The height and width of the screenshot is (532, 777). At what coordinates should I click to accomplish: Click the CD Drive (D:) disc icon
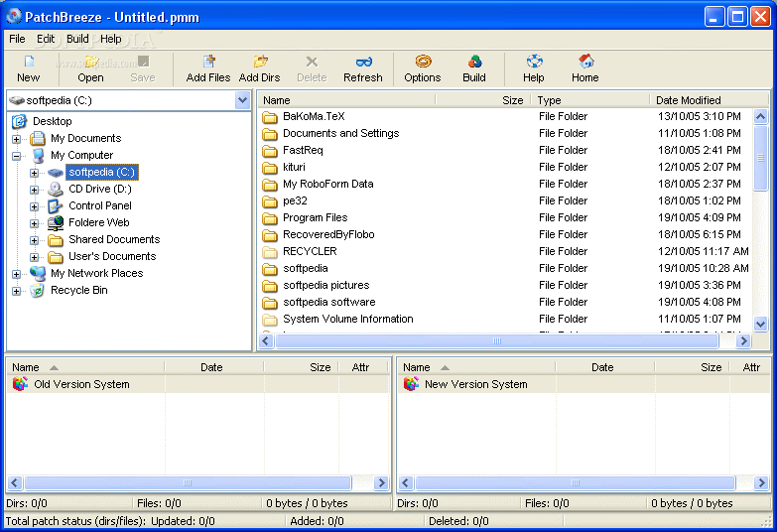(x=56, y=189)
